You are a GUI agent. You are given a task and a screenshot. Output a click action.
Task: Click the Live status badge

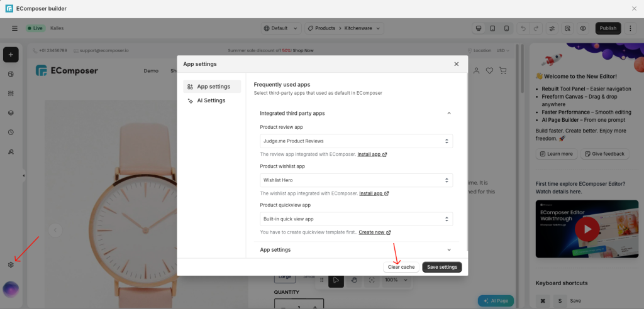pyautogui.click(x=36, y=28)
